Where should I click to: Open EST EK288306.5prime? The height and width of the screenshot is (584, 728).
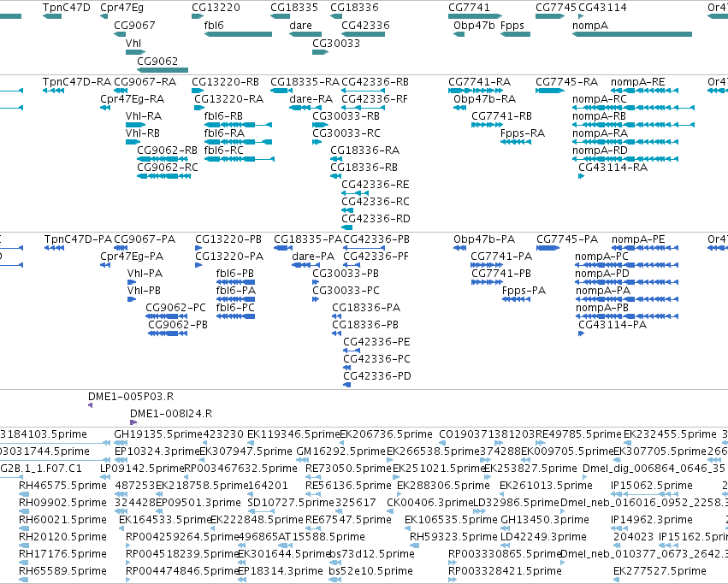(x=443, y=486)
